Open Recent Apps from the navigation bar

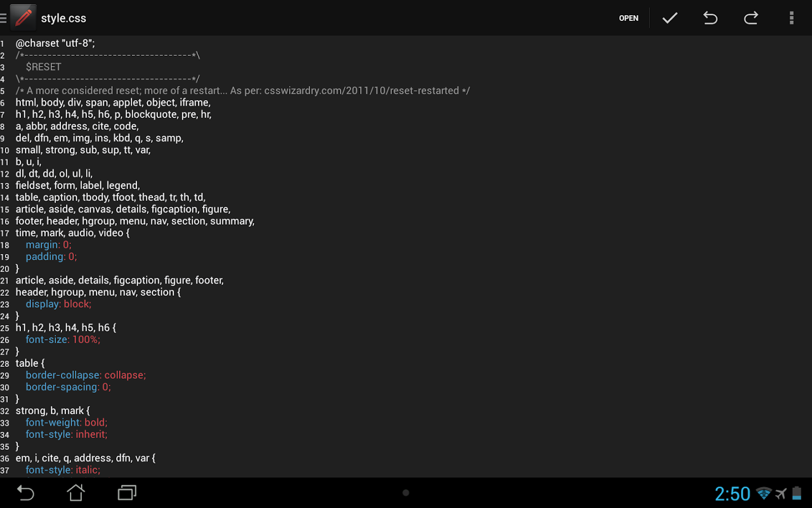tap(127, 493)
